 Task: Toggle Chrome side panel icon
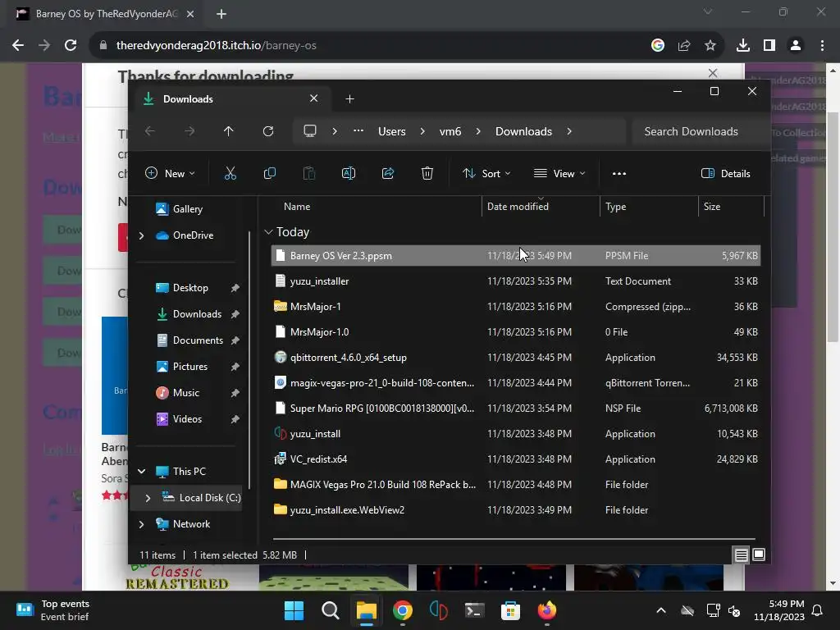pos(769,46)
